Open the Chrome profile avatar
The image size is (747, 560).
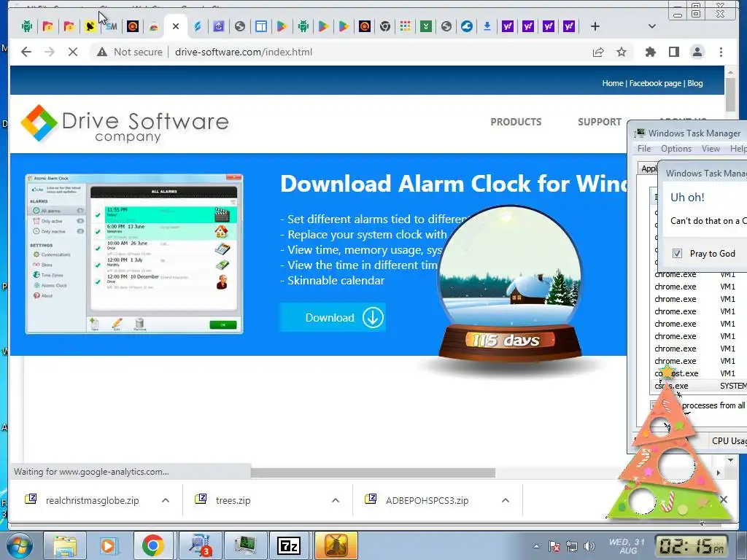click(x=697, y=52)
